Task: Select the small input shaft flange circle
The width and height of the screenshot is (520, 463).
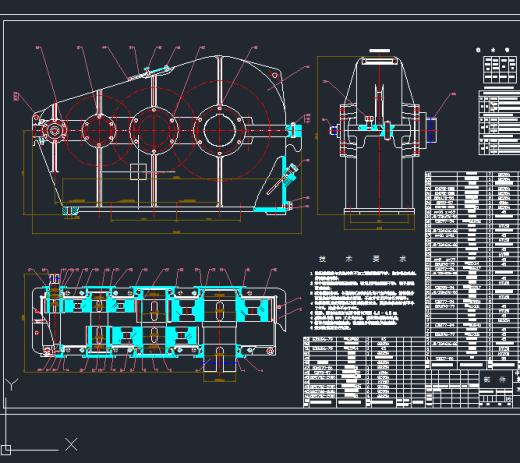Action: coord(54,130)
